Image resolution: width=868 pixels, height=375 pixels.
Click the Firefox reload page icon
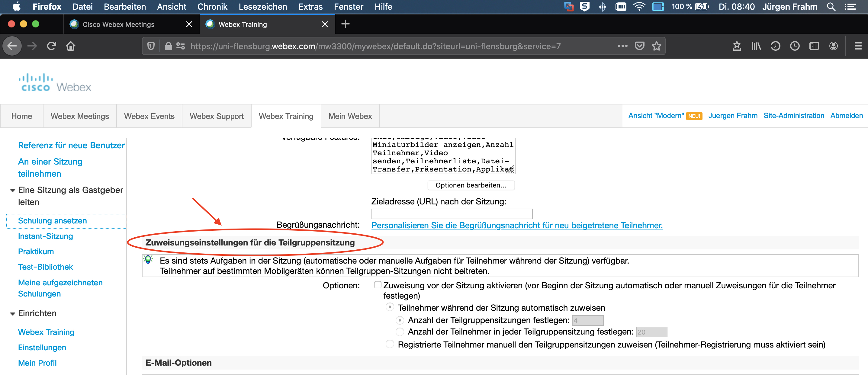51,46
